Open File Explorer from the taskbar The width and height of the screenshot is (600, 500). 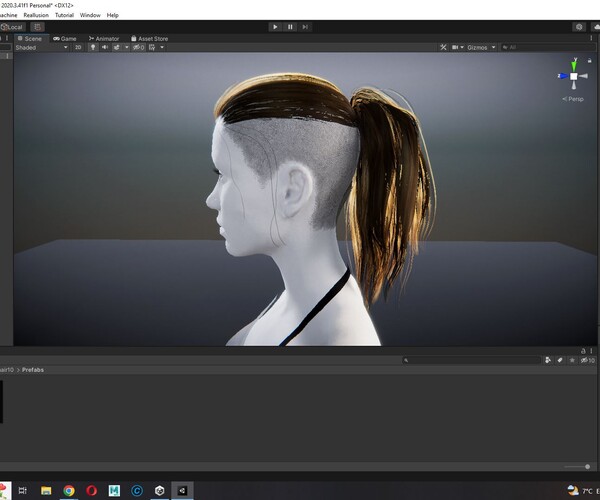46,490
